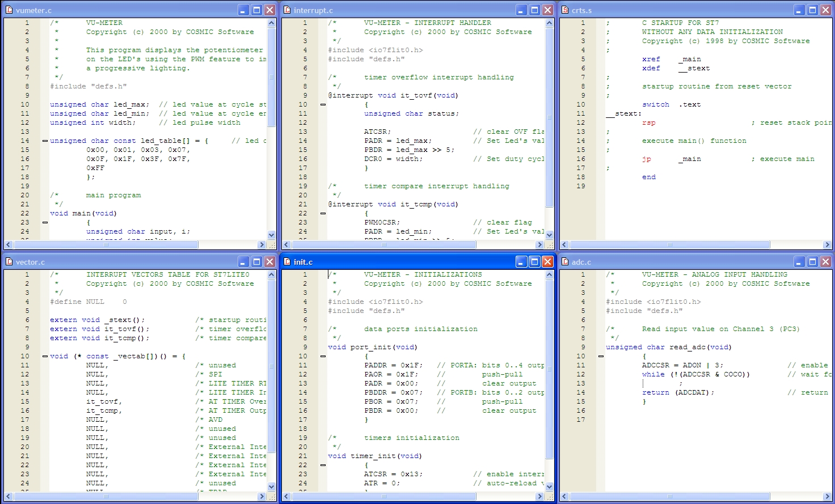
Task: Close the interrupt.c window
Action: pos(547,10)
